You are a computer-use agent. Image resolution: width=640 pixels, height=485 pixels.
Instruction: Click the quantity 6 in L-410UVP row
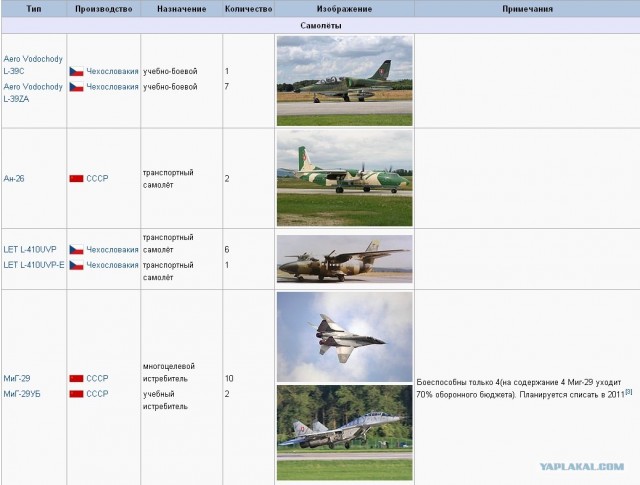(227, 249)
